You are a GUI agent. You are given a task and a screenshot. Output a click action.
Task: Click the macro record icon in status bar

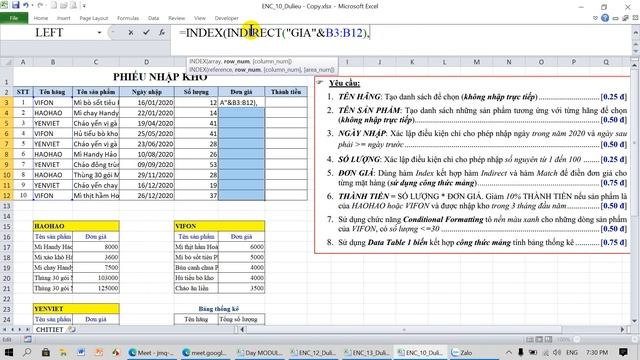pyautogui.click(x=27, y=340)
